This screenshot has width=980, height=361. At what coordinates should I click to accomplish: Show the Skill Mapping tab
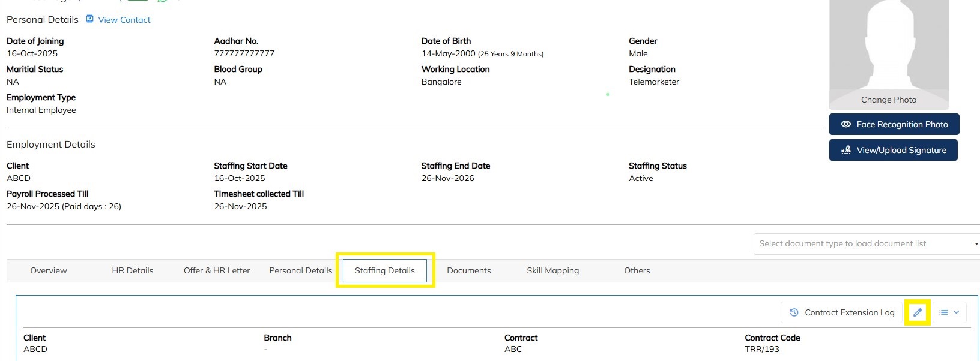tap(552, 271)
